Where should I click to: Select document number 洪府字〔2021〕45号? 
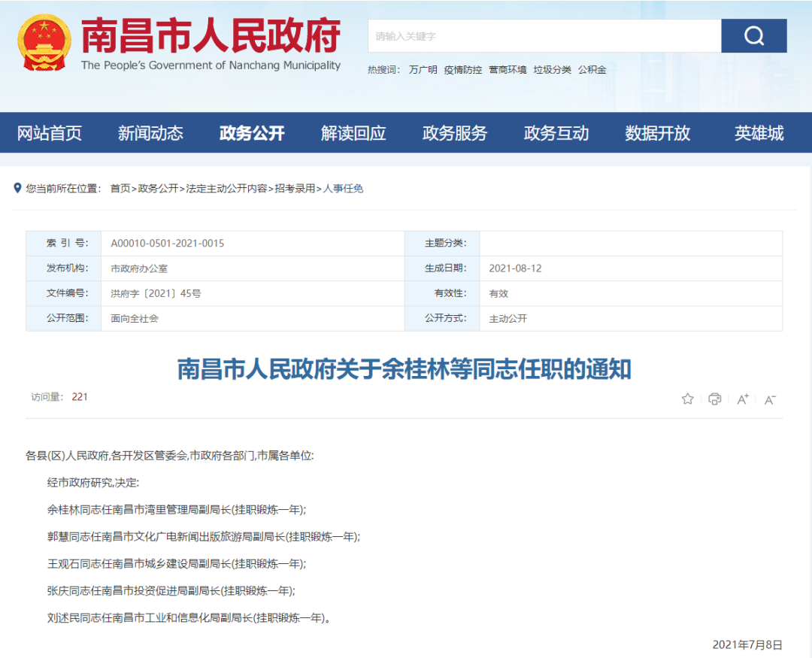pos(156,293)
